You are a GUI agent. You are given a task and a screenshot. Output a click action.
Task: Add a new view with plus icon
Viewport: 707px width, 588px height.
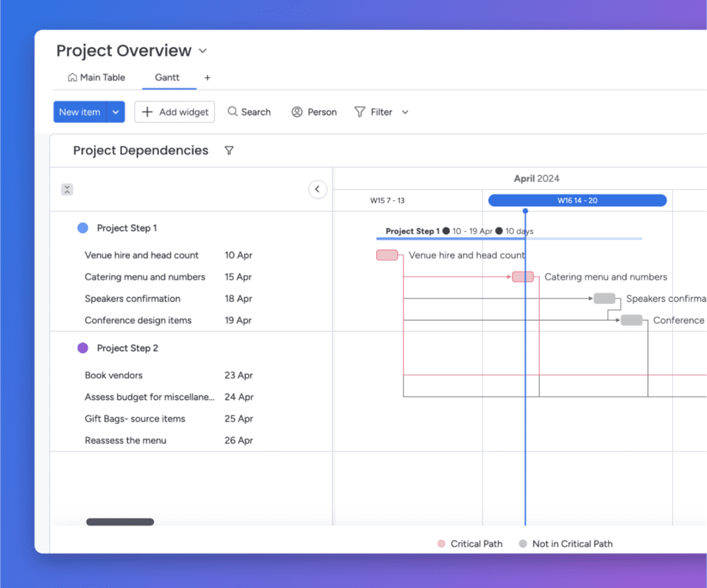coord(208,77)
